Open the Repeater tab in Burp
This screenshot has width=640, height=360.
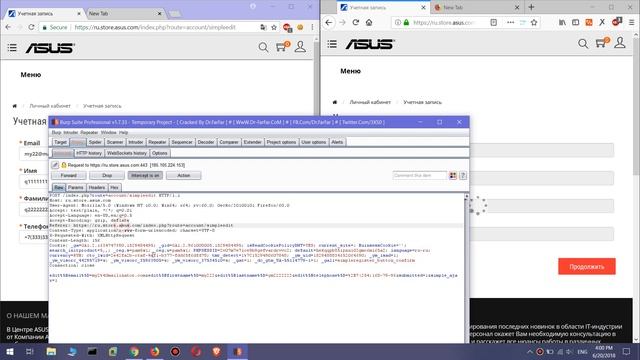click(157, 142)
